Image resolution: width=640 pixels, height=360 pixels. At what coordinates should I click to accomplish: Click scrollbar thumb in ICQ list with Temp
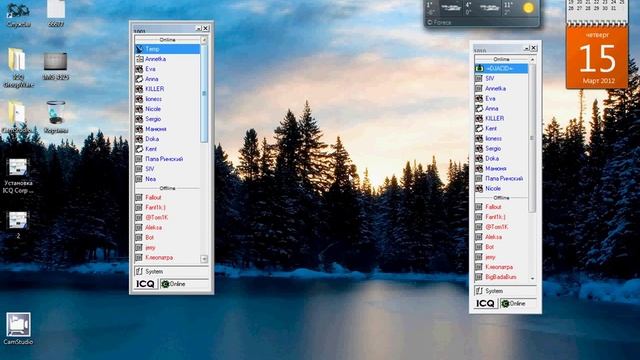pyautogui.click(x=204, y=93)
